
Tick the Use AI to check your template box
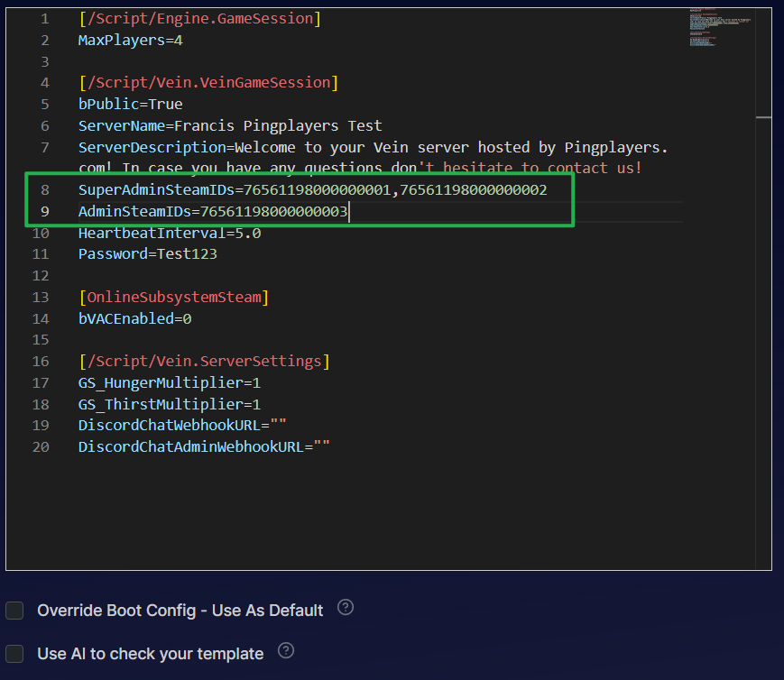point(15,654)
